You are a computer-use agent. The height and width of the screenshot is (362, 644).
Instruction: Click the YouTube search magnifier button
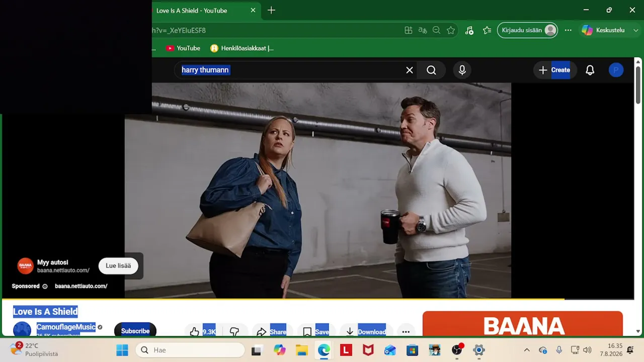(x=431, y=70)
